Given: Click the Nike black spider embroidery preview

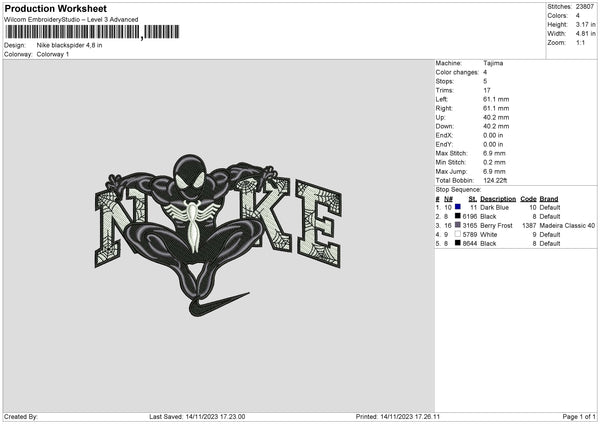Looking at the screenshot, I should (218, 235).
